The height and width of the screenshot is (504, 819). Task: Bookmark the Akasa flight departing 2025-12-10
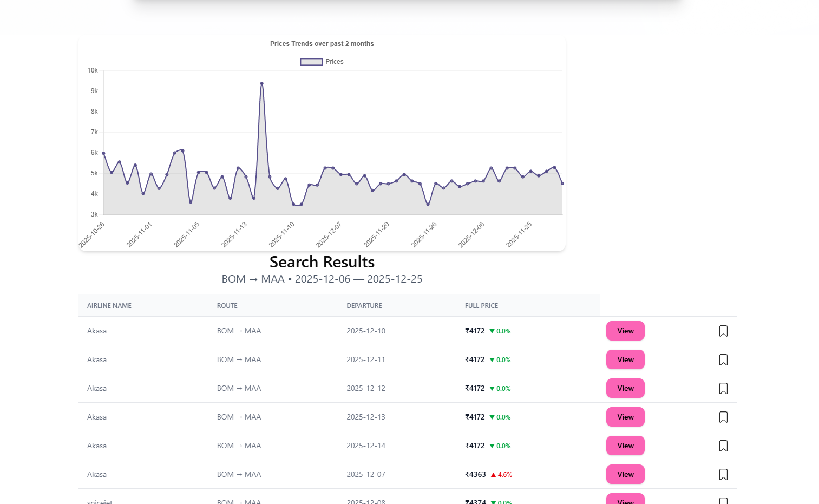(x=723, y=331)
